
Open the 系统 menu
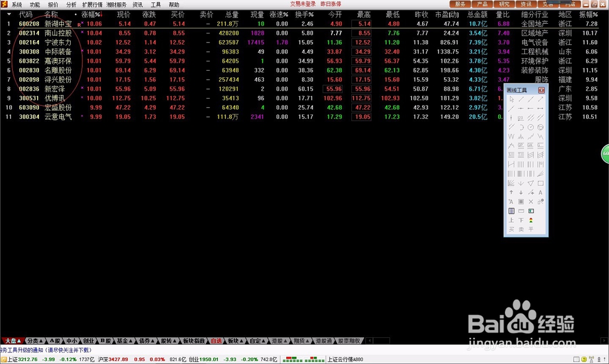16,5
